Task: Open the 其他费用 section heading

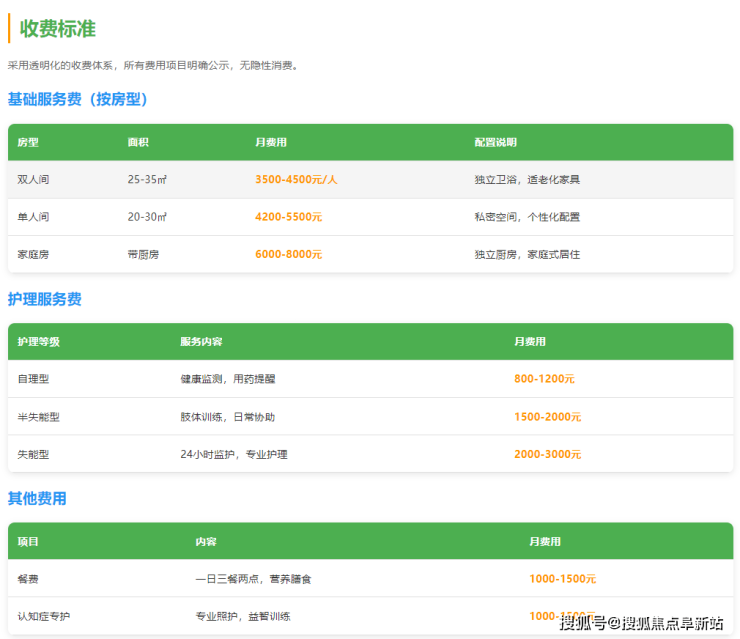Action: 37,498
